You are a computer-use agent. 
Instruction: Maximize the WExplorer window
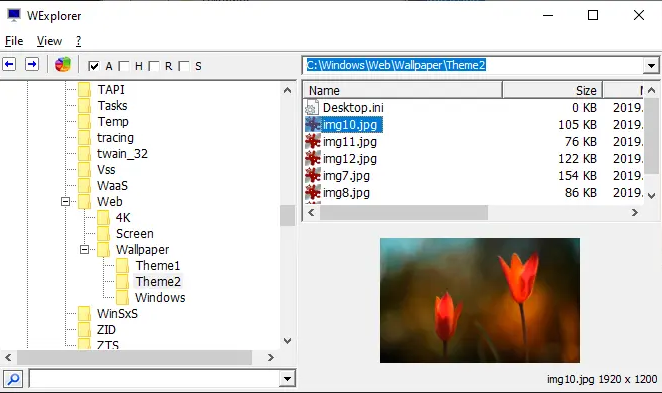tap(593, 15)
